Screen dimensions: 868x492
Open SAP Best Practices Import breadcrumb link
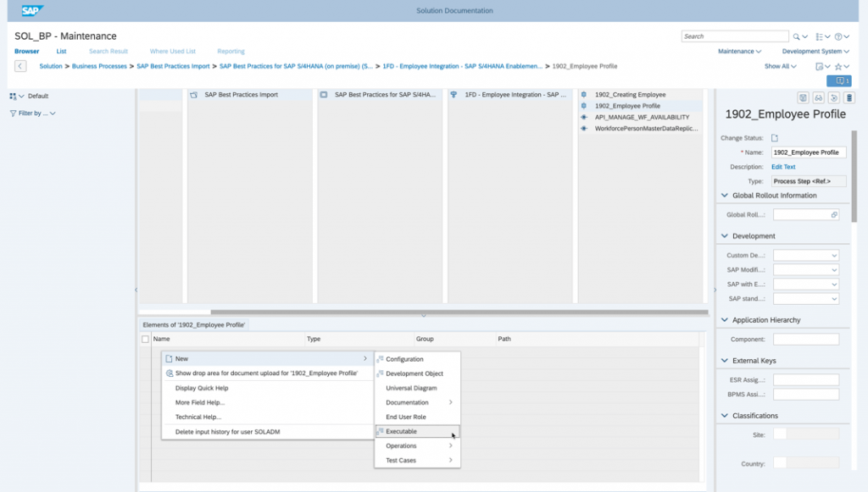click(173, 66)
